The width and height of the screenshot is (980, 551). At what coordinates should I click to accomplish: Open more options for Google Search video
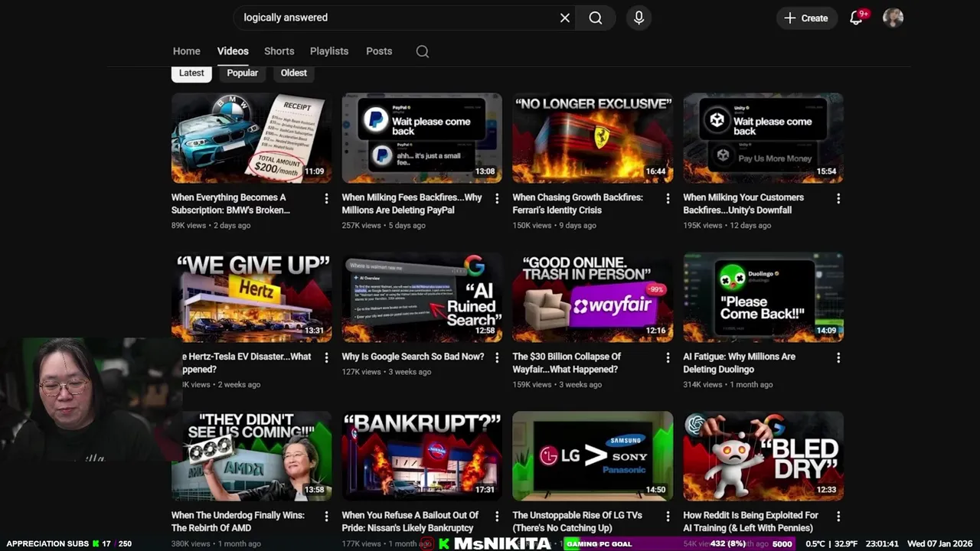[497, 357]
